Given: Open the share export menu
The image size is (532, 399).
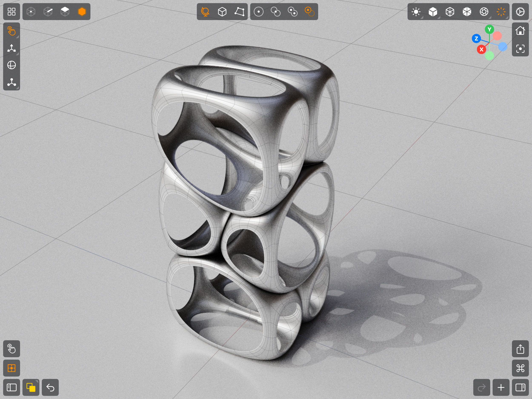Looking at the screenshot, I should (x=520, y=349).
